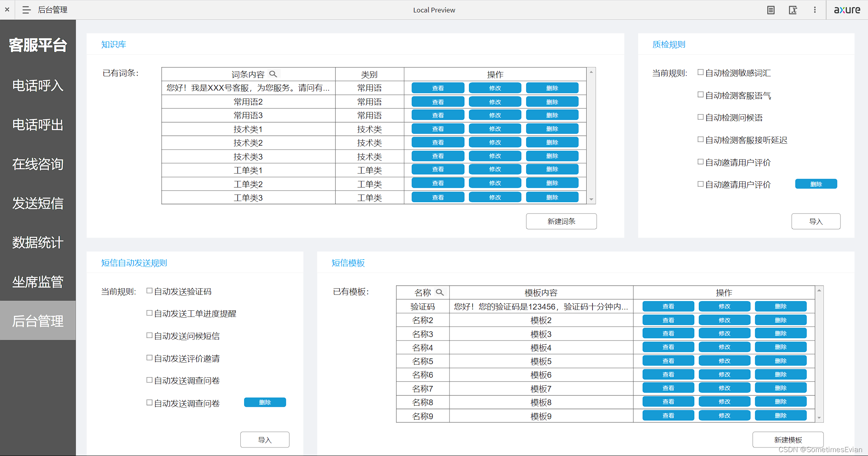Viewport: 868px width, 456px height.
Task: Click 删除 button for 技术类2 row
Action: click(x=552, y=143)
